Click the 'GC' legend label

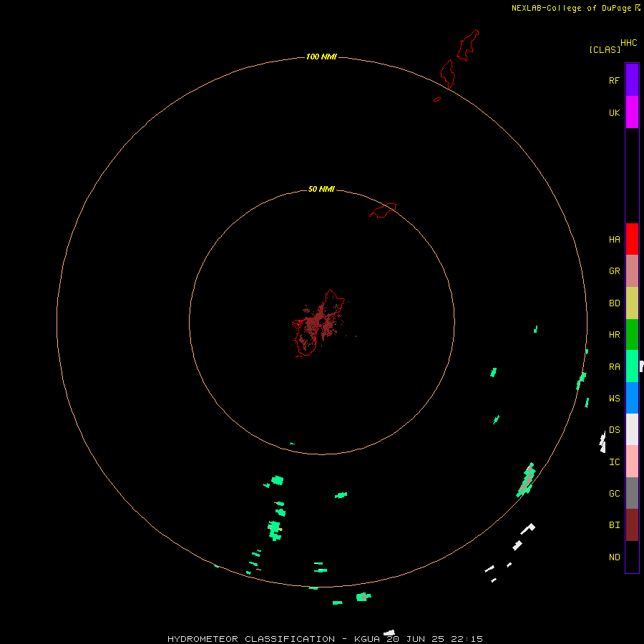615,494
